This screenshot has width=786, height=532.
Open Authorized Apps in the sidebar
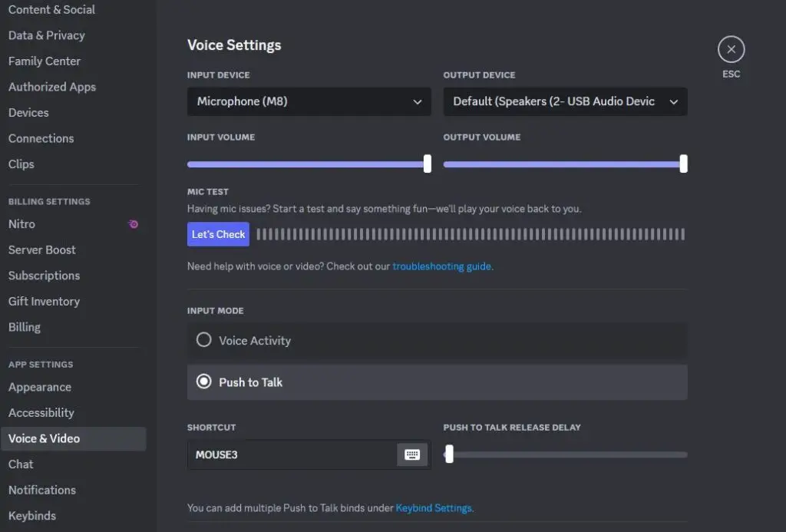tap(52, 87)
